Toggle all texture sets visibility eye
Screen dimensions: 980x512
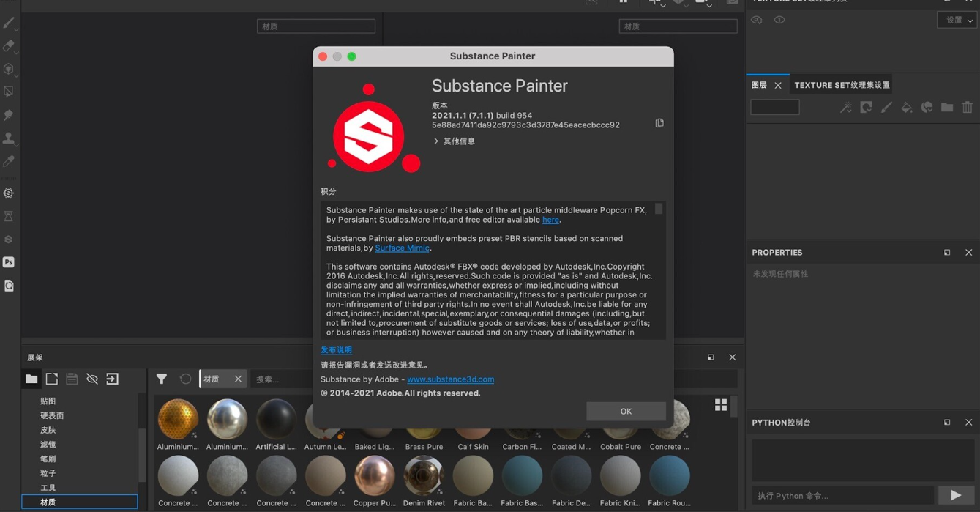[757, 20]
